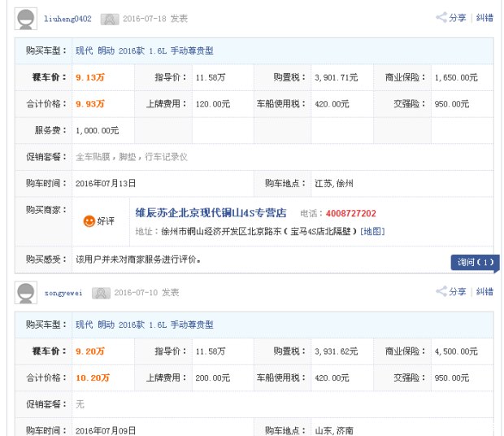The width and height of the screenshot is (504, 436).
Task: Select bare car price 9.13万
Action: click(x=90, y=77)
